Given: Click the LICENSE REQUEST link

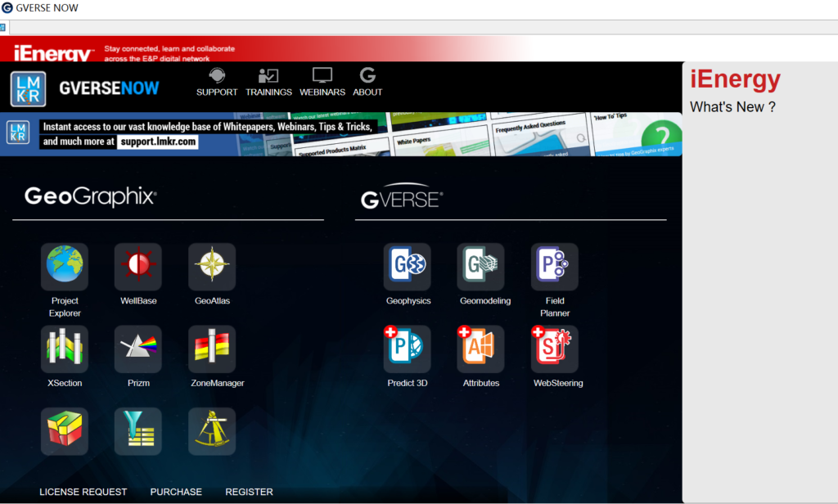Looking at the screenshot, I should (x=83, y=492).
